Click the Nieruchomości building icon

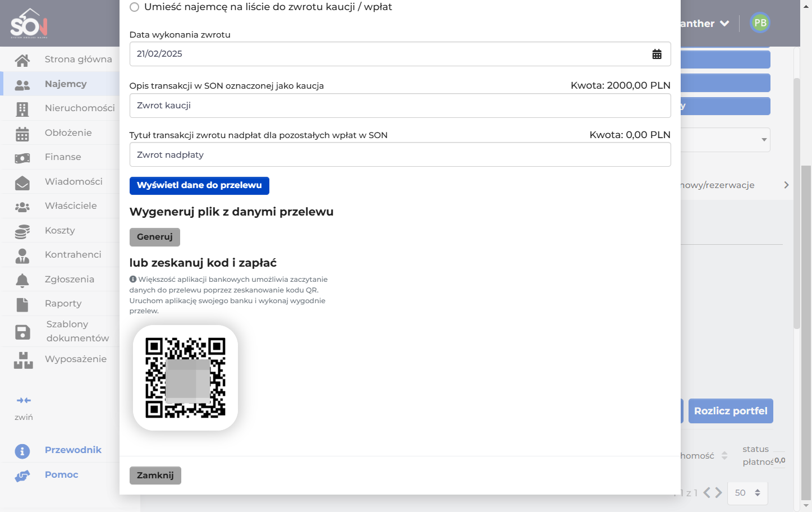point(22,108)
